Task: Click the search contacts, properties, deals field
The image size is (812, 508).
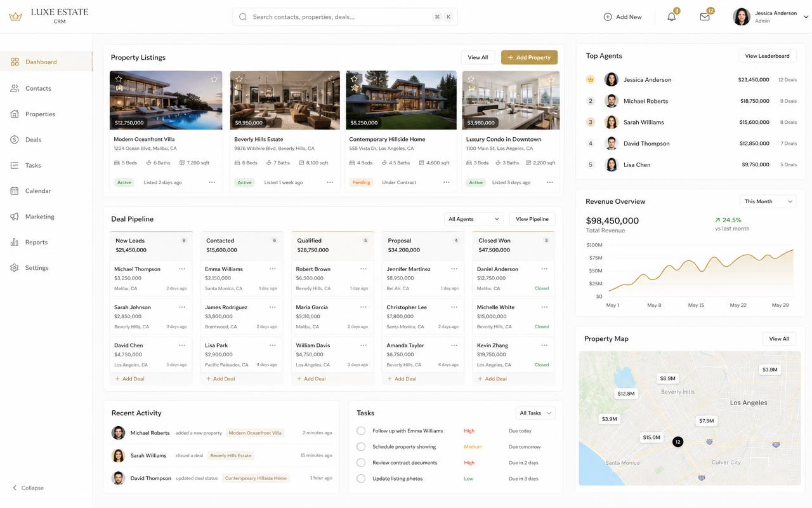Action: (x=345, y=17)
